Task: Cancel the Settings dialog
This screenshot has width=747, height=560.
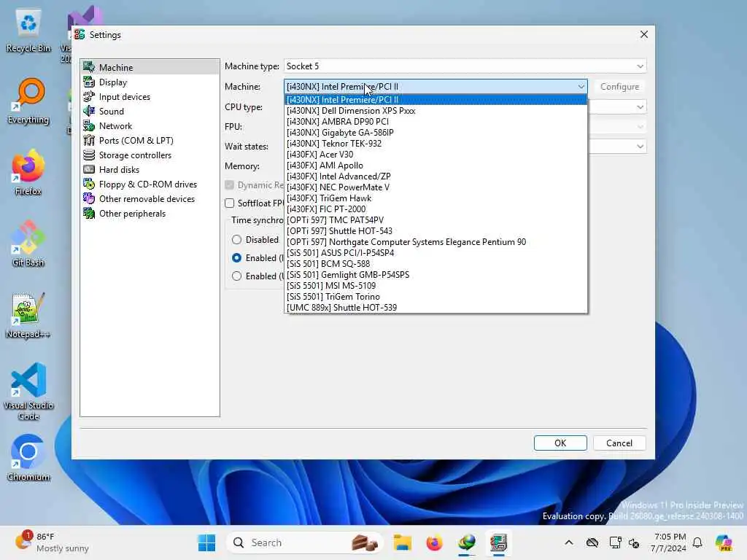Action: point(619,443)
